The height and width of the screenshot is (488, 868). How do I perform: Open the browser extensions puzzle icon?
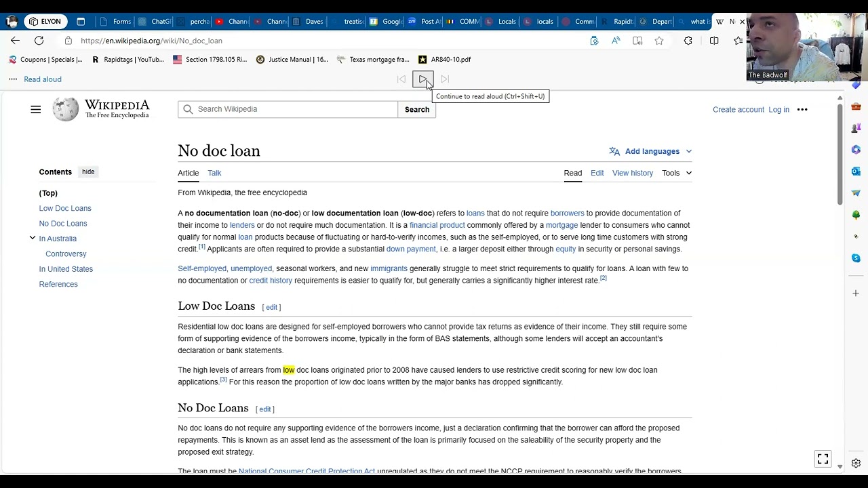(x=688, y=41)
